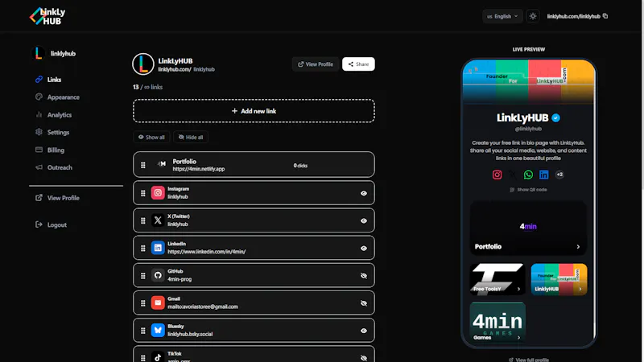Click the TikTok icon in links list
This screenshot has width=644, height=362.
tap(158, 356)
